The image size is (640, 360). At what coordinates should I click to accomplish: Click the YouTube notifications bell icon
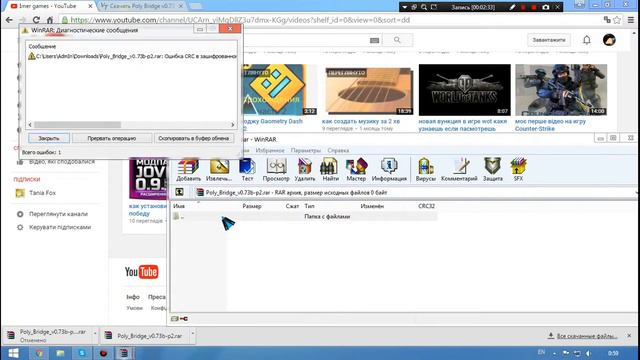[587, 40]
